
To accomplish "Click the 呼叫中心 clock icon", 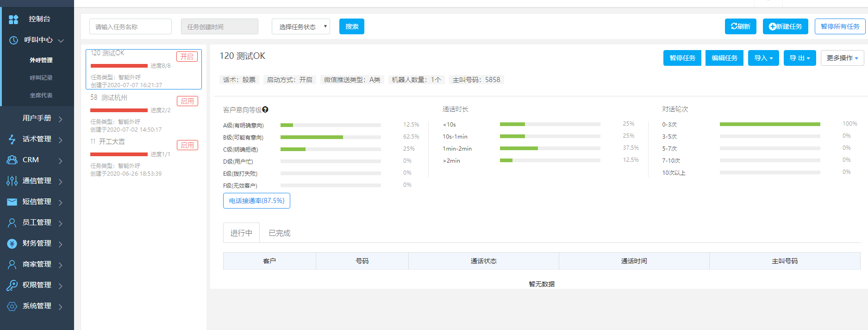I will (13, 40).
